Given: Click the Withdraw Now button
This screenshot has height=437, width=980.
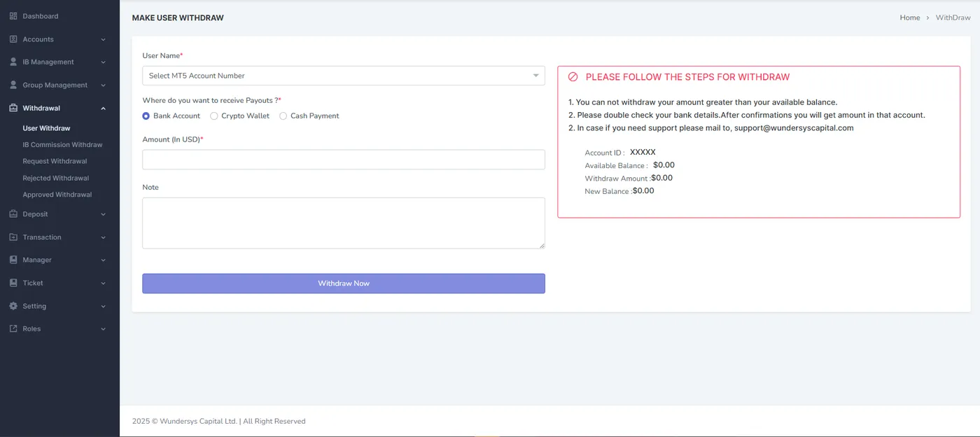Looking at the screenshot, I should click(344, 284).
